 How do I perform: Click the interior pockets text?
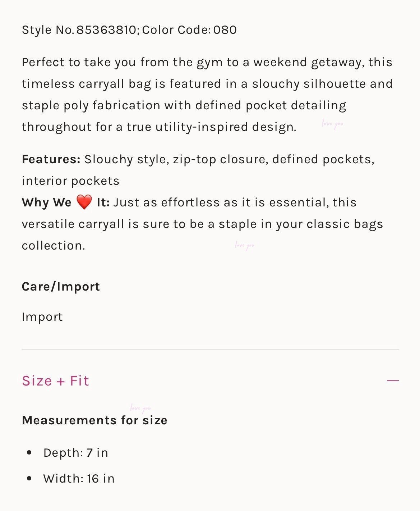[x=70, y=181]
